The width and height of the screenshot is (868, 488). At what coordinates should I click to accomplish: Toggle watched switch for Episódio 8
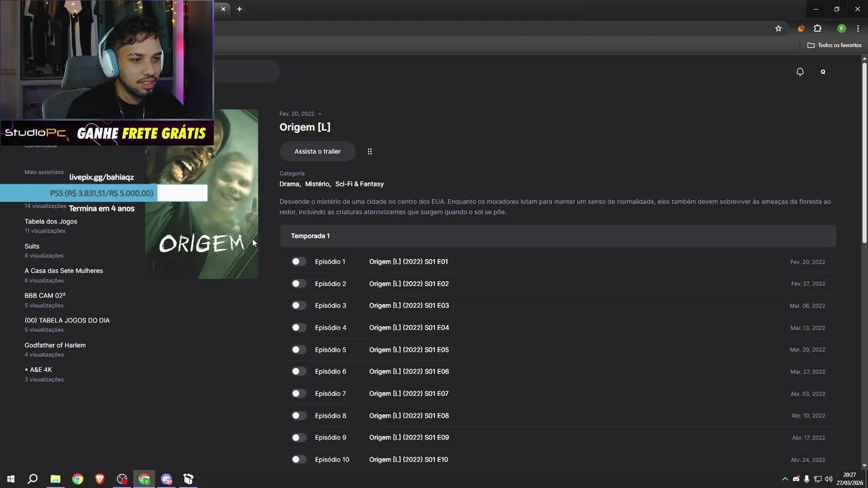coord(298,415)
